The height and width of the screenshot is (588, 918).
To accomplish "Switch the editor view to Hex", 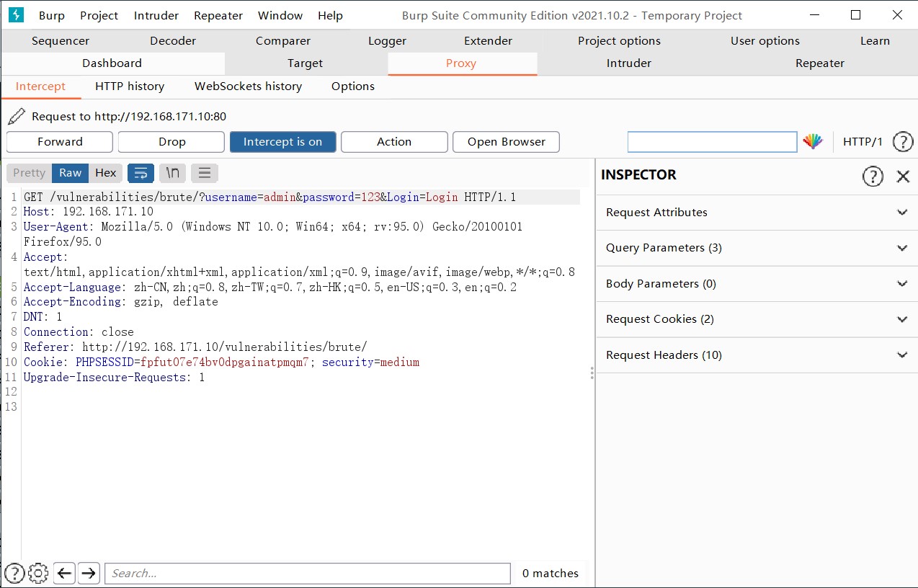I will (x=106, y=173).
